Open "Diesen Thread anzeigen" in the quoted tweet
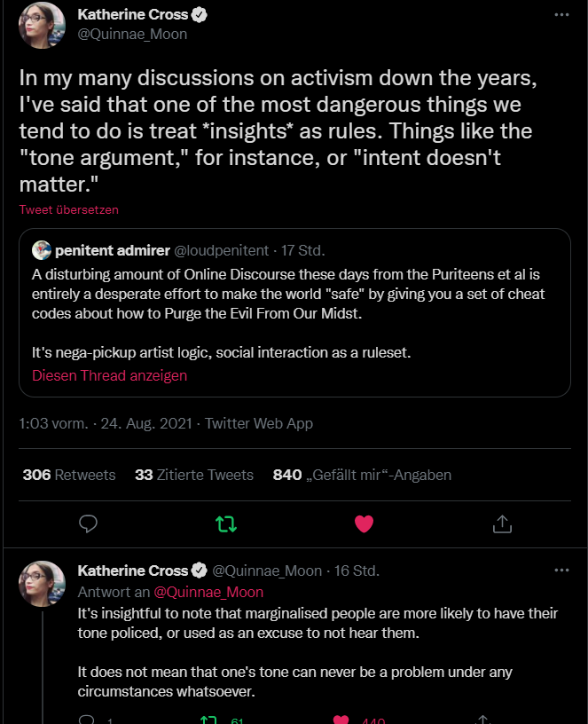 (109, 375)
